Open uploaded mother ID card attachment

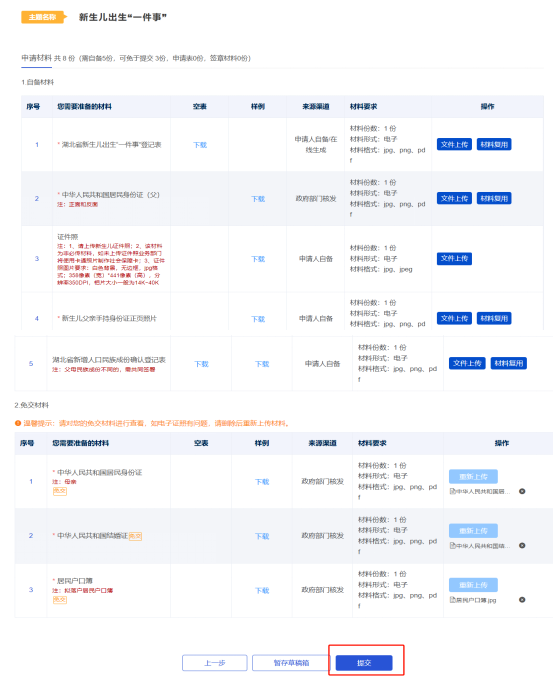480,491
